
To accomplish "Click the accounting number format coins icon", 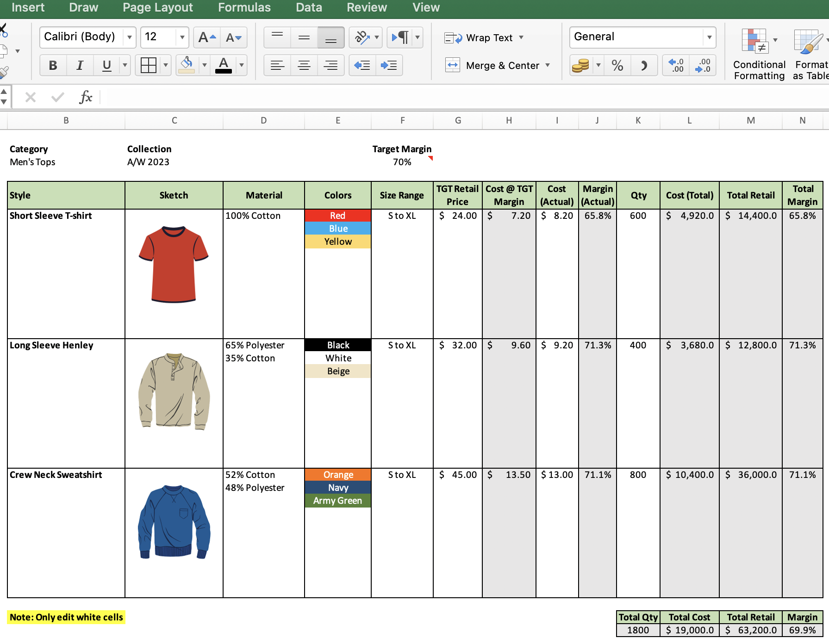I will pos(580,65).
